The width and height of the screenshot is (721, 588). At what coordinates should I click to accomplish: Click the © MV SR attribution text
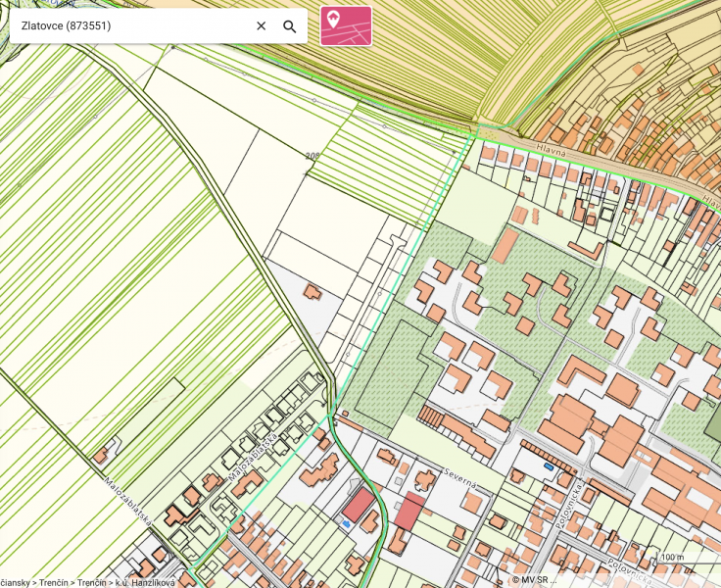(535, 580)
